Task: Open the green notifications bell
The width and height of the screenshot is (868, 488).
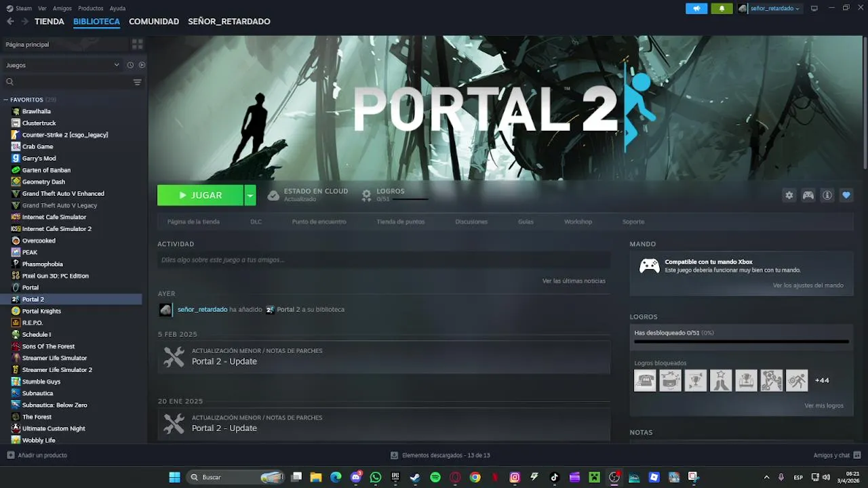Action: coord(722,8)
